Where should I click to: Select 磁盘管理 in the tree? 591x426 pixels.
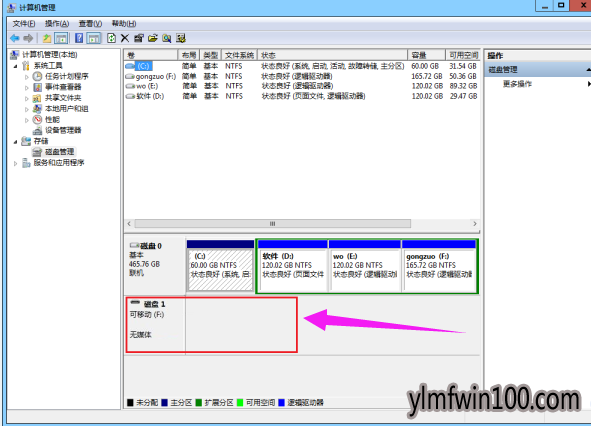click(x=60, y=152)
